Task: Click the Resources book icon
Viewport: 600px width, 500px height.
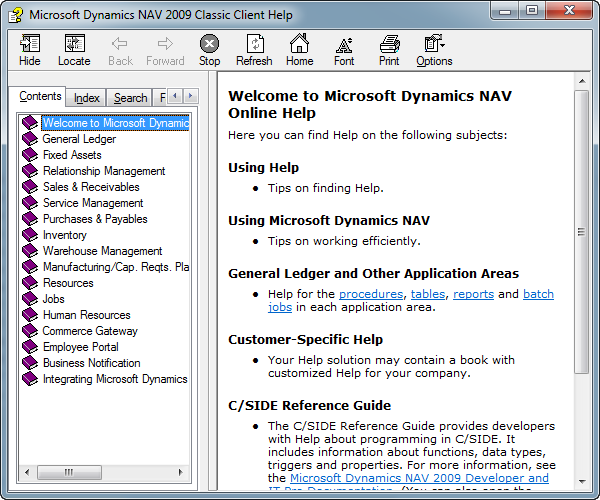Action: pos(30,283)
